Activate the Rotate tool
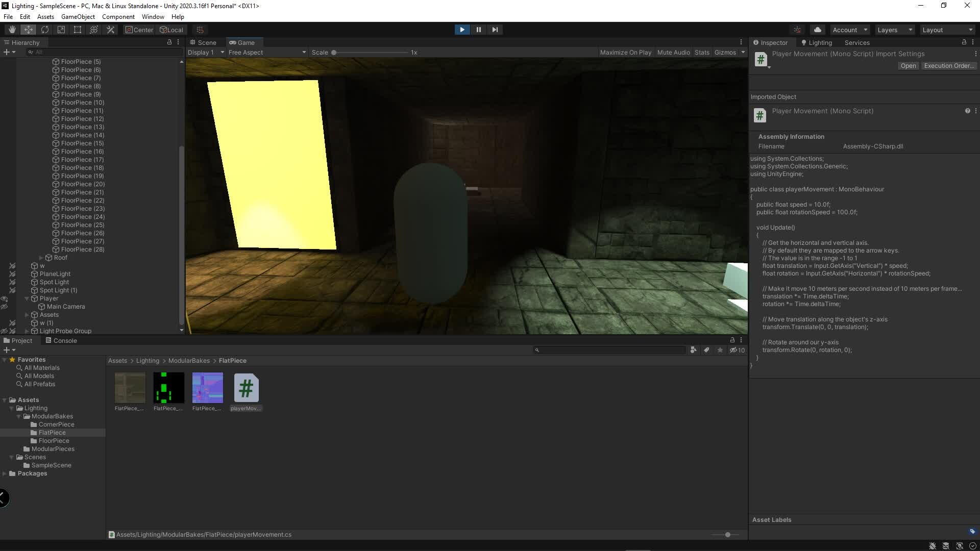The image size is (980, 551). point(45,29)
